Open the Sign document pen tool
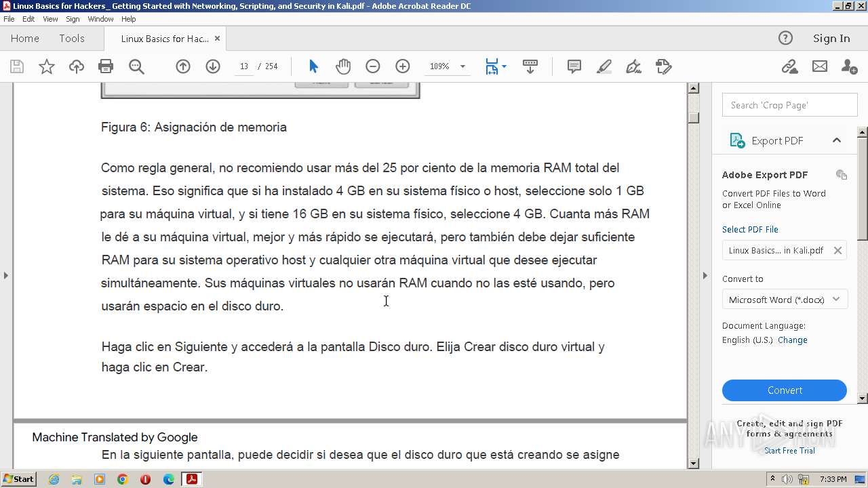This screenshot has width=868, height=488. 634,66
